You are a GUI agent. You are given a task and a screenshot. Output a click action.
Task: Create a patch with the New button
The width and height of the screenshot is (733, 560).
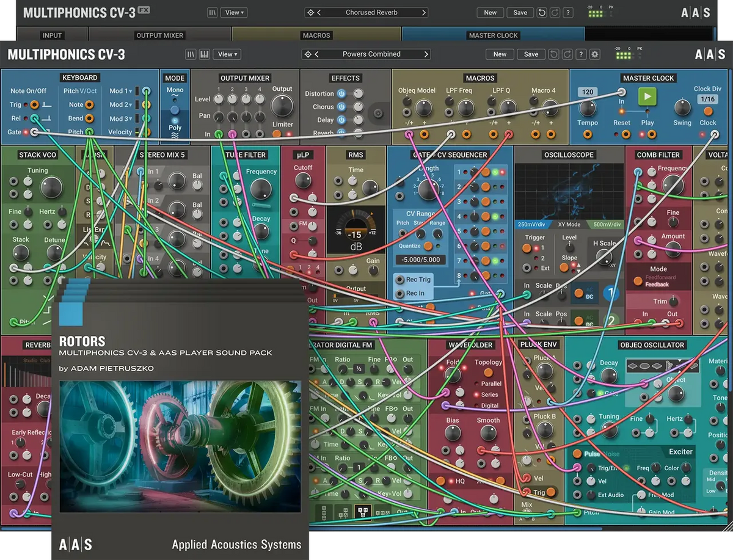coord(499,54)
